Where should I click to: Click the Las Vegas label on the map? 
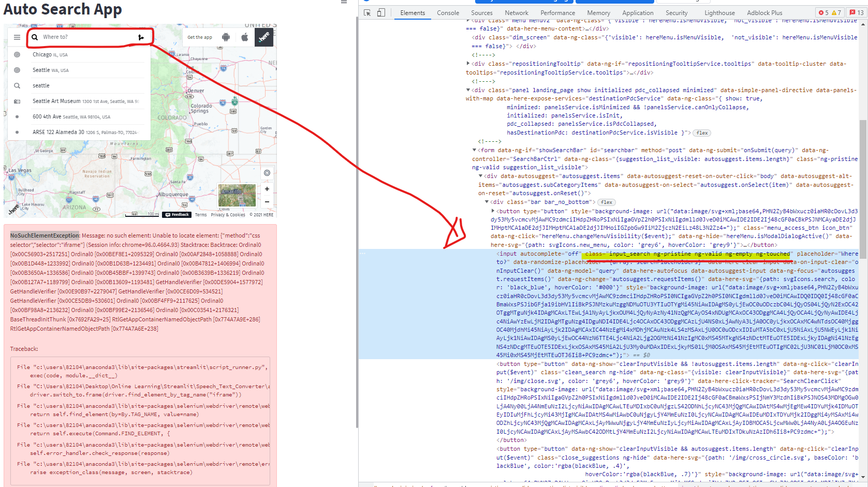coord(20,170)
